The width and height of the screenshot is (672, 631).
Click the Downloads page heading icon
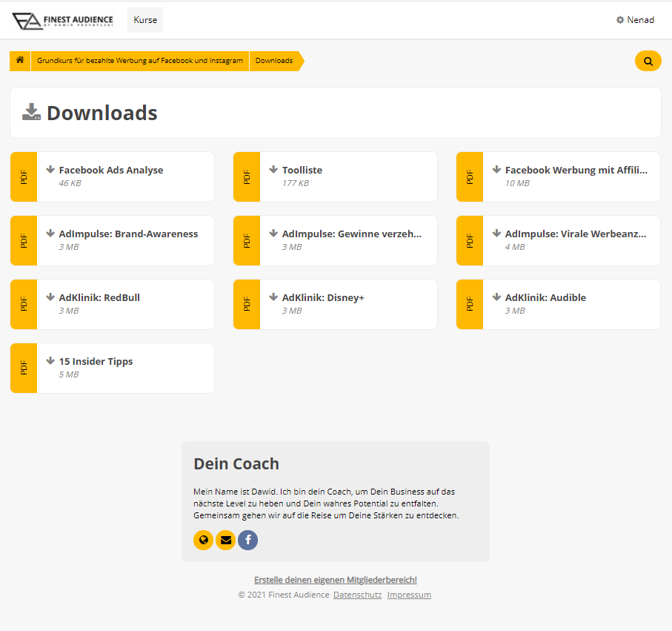pos(31,112)
